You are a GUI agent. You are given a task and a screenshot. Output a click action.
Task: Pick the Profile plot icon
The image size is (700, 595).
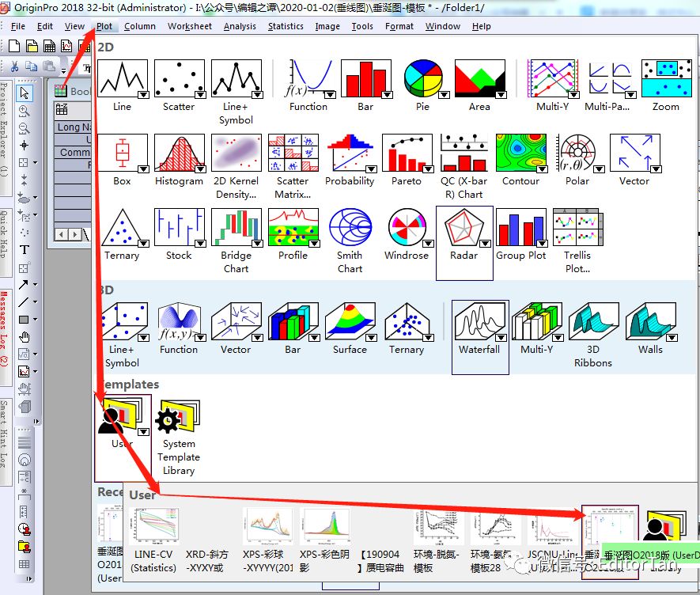[x=293, y=227]
